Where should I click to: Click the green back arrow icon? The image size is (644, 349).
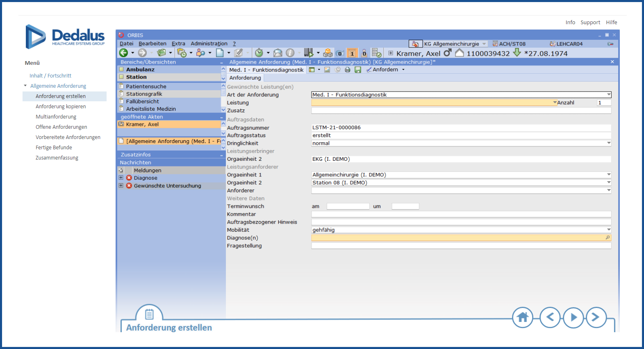click(x=123, y=53)
